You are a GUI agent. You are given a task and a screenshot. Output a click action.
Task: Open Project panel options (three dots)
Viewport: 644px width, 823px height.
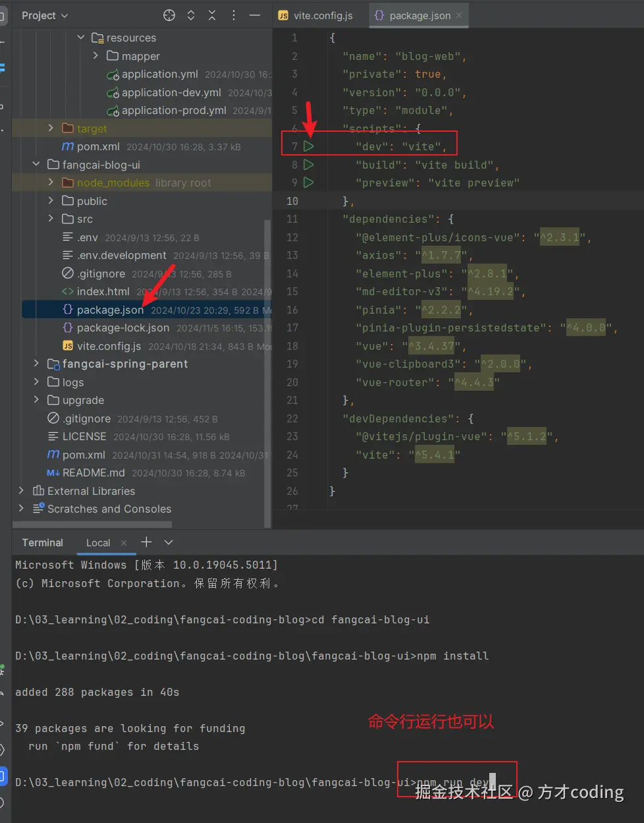coord(233,15)
